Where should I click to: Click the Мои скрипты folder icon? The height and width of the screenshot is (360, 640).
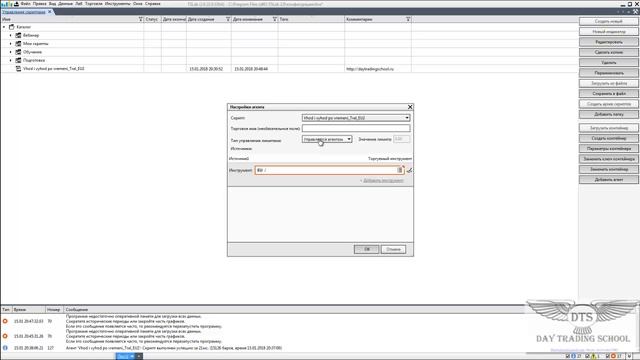18,44
